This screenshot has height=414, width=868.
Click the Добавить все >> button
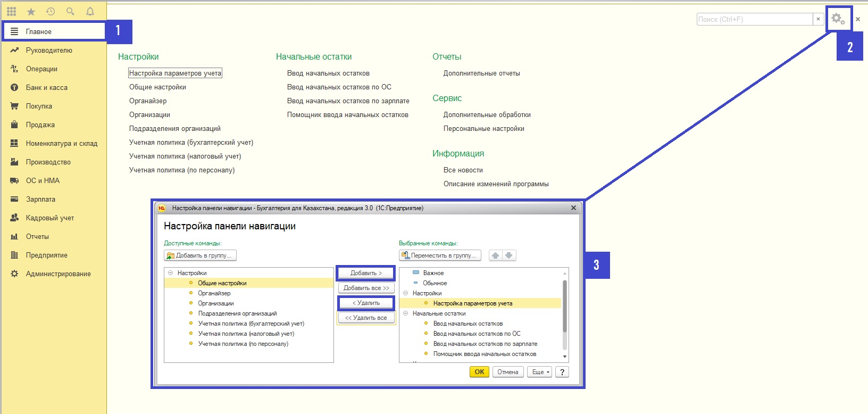pyautogui.click(x=366, y=288)
